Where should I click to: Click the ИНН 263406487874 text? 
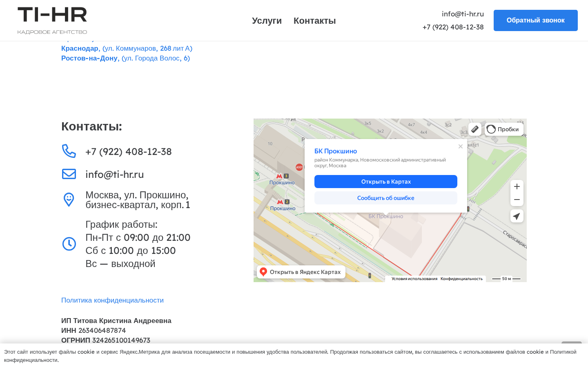coord(94,330)
